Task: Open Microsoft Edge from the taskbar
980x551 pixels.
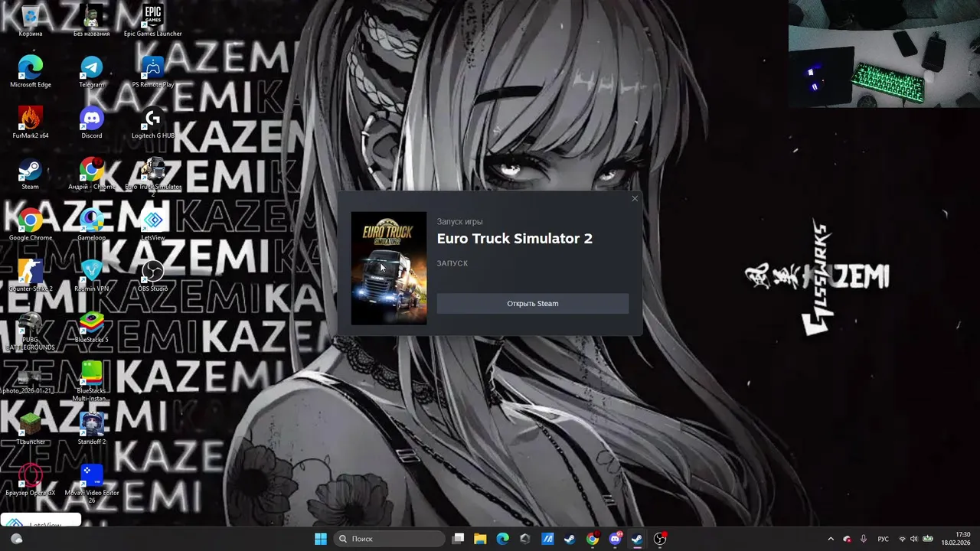Action: tap(502, 539)
